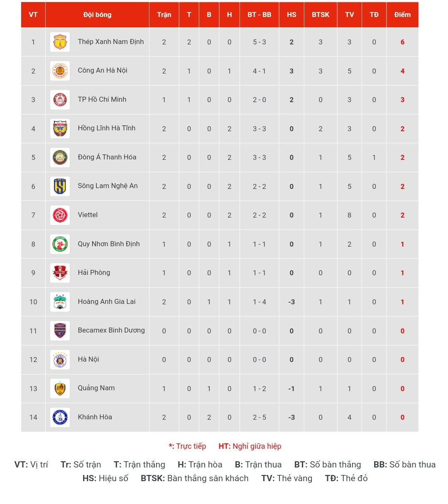Click the Viettel club logo
The height and width of the screenshot is (504, 448).
60,215
